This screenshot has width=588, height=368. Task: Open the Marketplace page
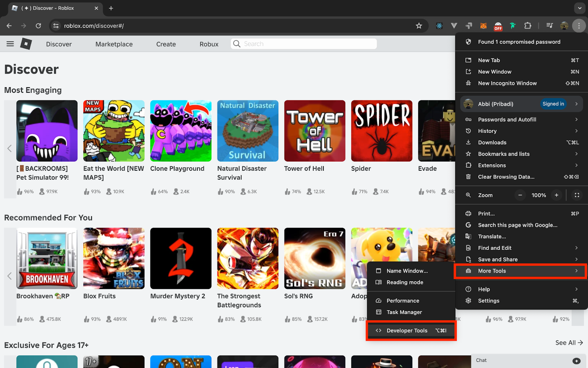114,44
